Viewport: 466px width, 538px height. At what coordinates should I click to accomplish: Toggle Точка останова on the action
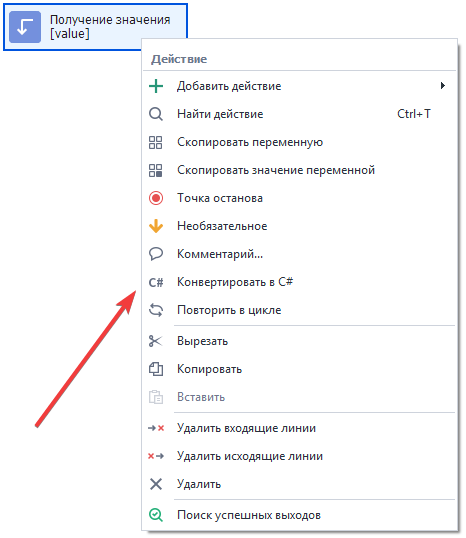[x=299, y=198]
